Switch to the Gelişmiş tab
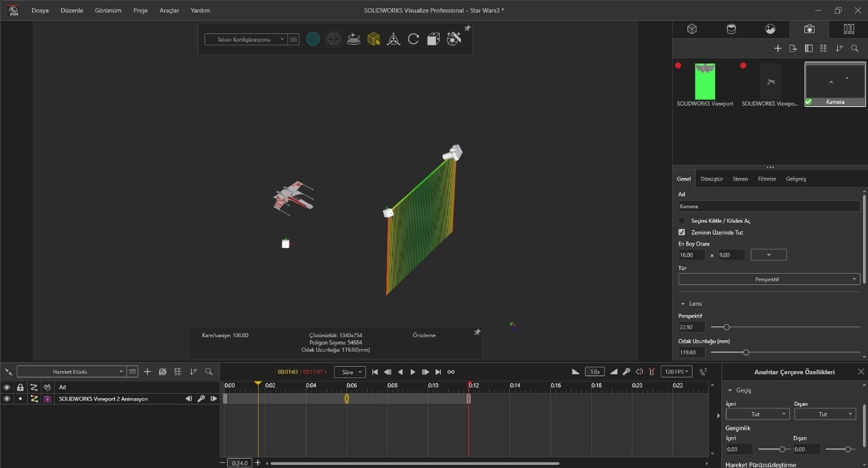This screenshot has height=468, width=868. [x=796, y=179]
